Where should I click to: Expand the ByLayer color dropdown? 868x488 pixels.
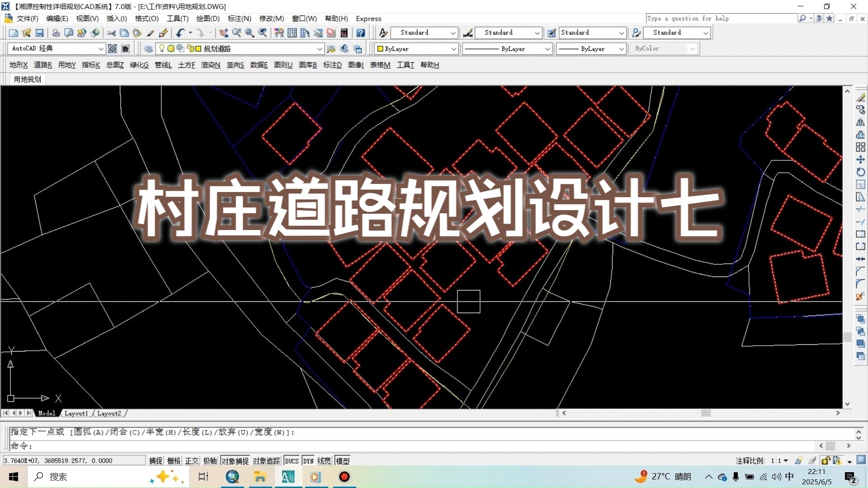tap(453, 48)
